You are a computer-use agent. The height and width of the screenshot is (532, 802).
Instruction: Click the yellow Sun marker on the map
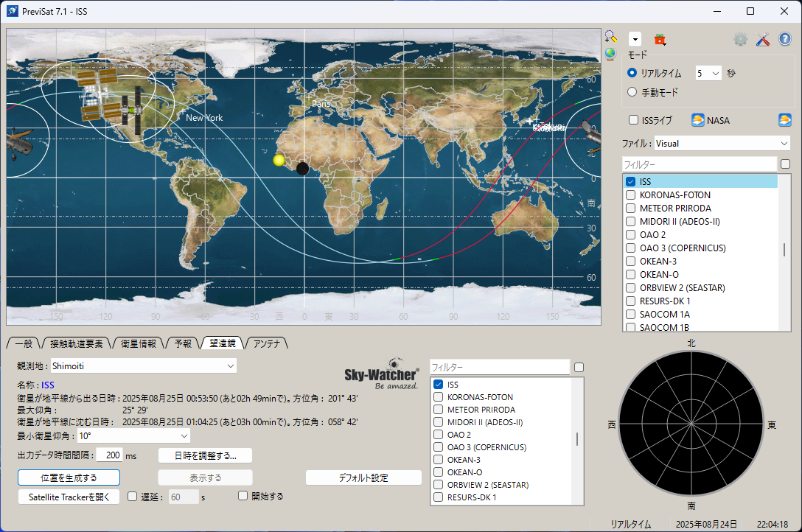click(279, 160)
